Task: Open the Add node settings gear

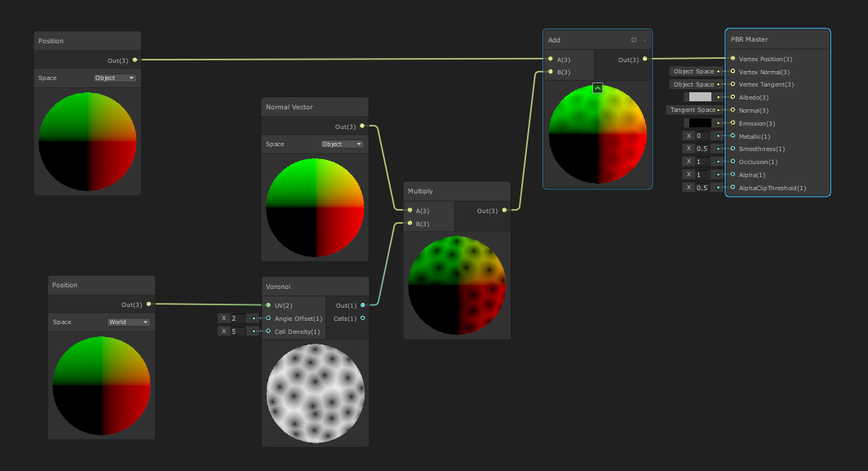Action: pyautogui.click(x=634, y=40)
